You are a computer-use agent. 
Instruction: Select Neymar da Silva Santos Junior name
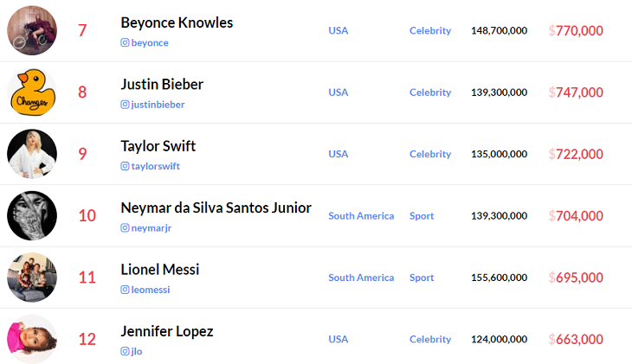tap(216, 208)
